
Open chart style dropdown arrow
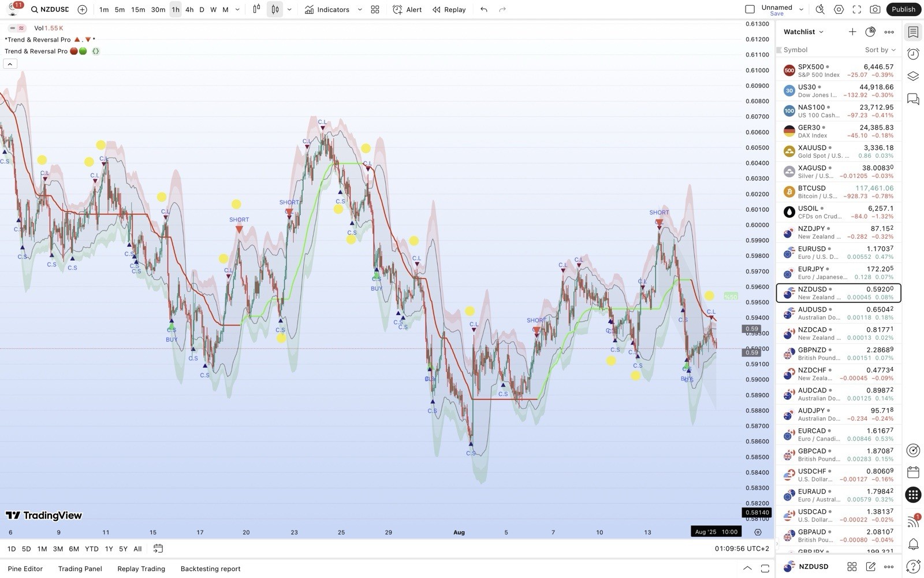click(289, 9)
